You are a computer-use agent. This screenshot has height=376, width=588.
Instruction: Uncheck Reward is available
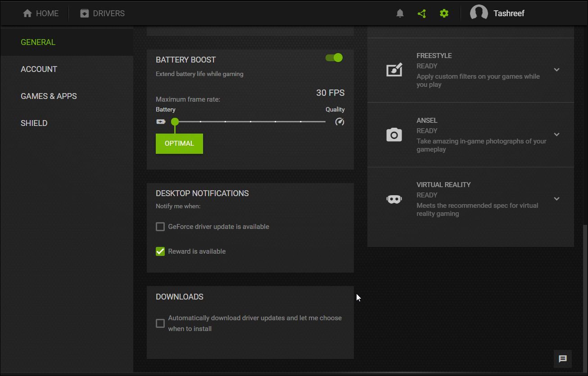160,251
